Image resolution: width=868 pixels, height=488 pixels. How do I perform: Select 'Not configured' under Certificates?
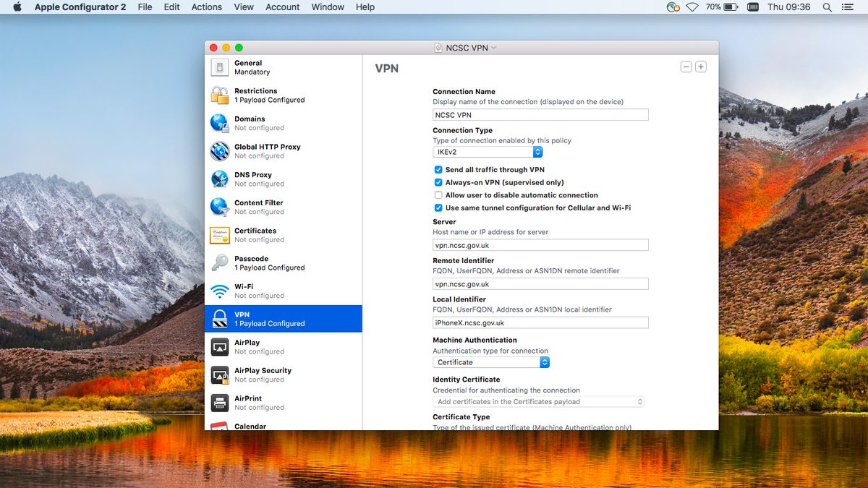click(259, 240)
